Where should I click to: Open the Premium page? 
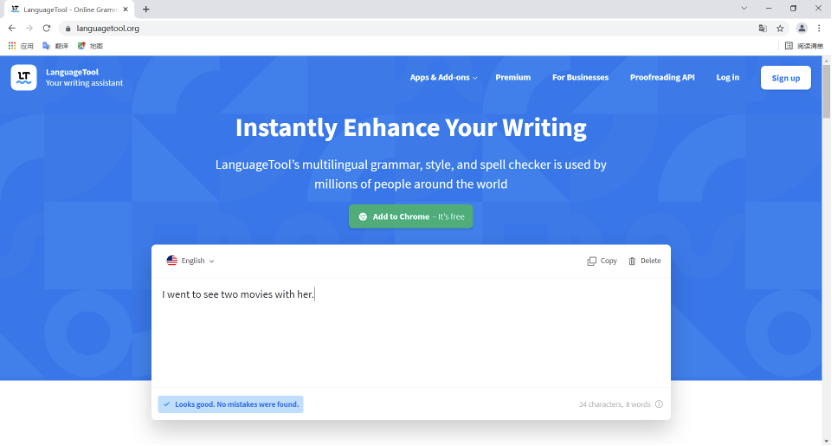click(513, 77)
